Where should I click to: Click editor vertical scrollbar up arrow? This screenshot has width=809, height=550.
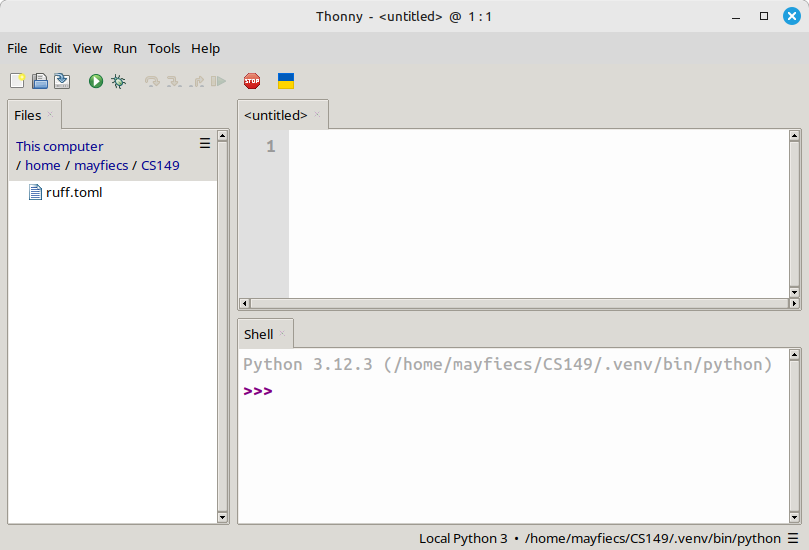795,136
